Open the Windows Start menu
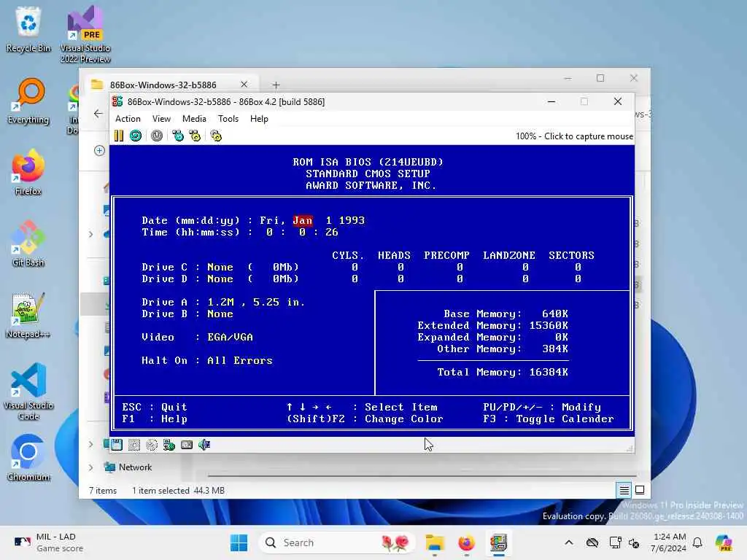Image resolution: width=747 pixels, height=560 pixels. tap(239, 542)
